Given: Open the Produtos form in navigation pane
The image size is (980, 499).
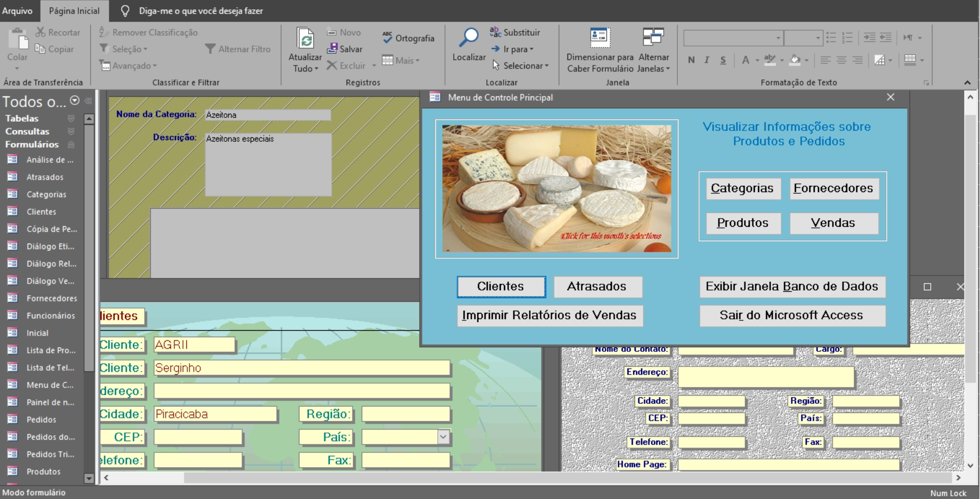Looking at the screenshot, I should tap(43, 471).
